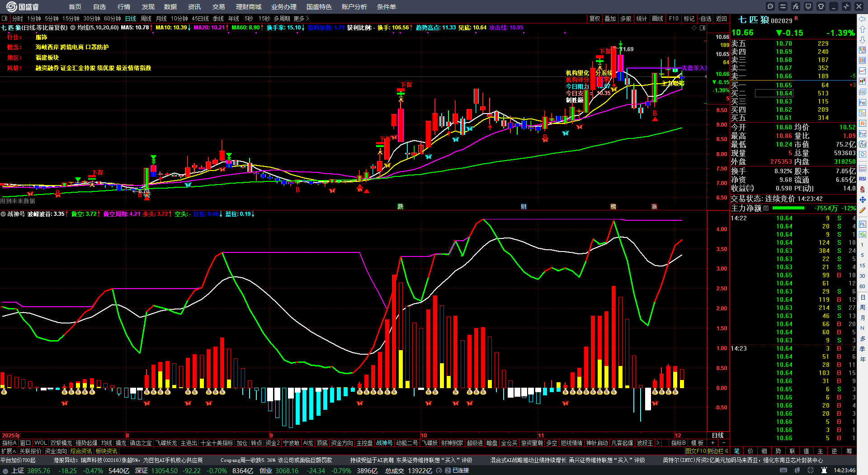Screen dimensions: 868x475
Task: Expand the 更多 period options
Action: coord(301,19)
